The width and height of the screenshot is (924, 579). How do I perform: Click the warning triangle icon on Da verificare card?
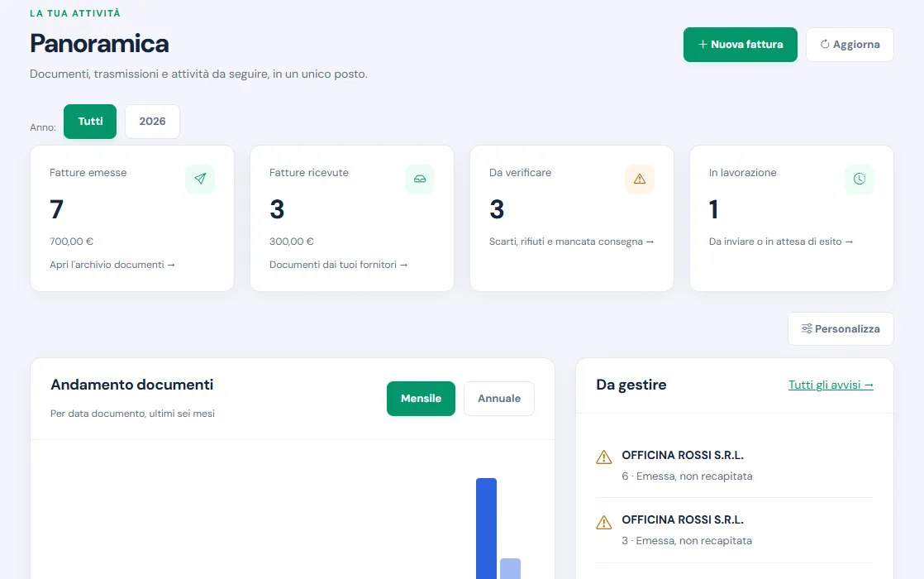click(640, 179)
